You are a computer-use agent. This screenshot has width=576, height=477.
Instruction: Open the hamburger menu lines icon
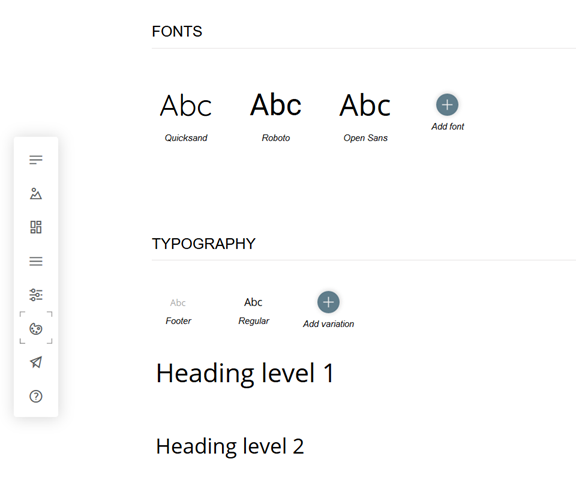click(x=36, y=261)
